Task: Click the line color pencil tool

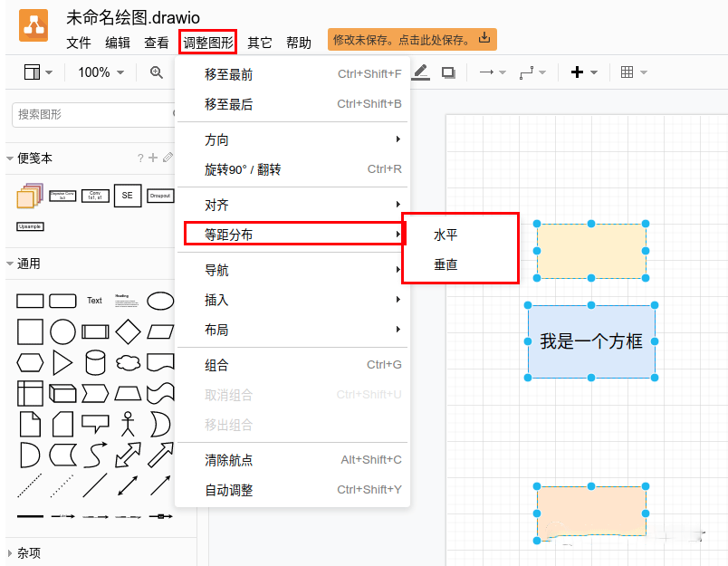Action: (x=420, y=72)
